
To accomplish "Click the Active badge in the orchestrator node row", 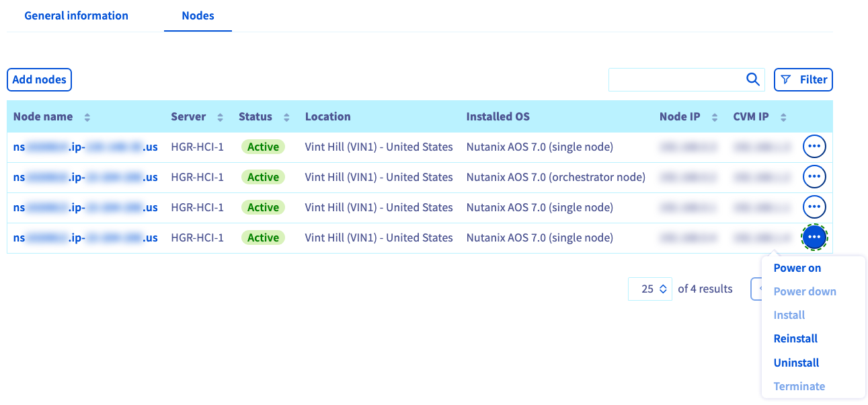I will coord(263,177).
